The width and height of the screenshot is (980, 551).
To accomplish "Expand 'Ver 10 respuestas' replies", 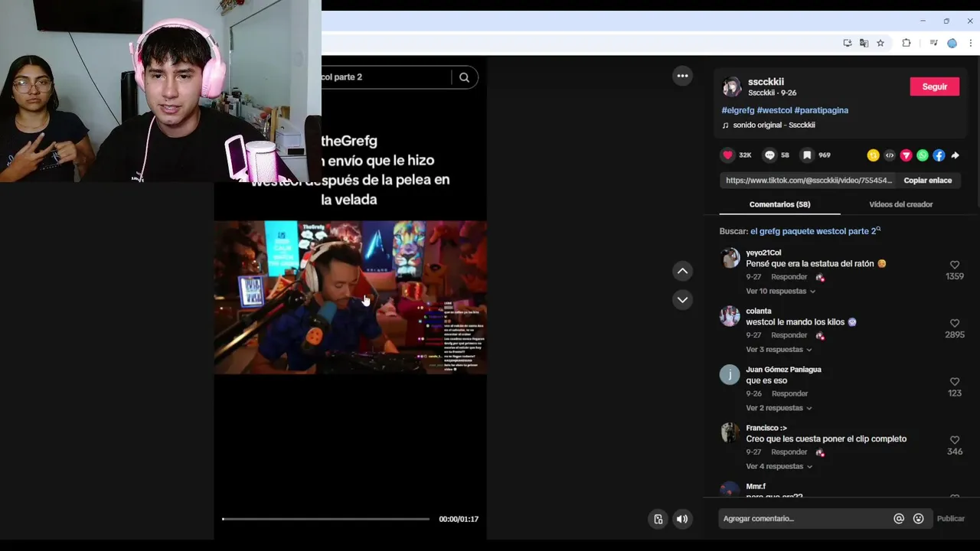I will click(780, 291).
